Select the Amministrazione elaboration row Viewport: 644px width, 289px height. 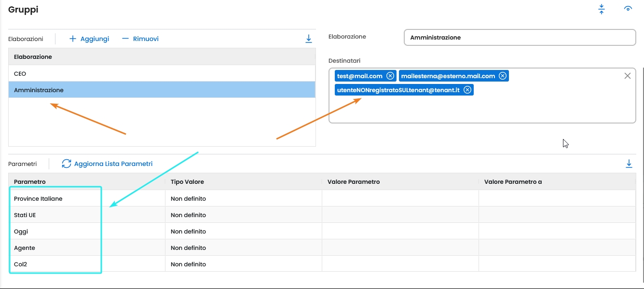pos(162,90)
